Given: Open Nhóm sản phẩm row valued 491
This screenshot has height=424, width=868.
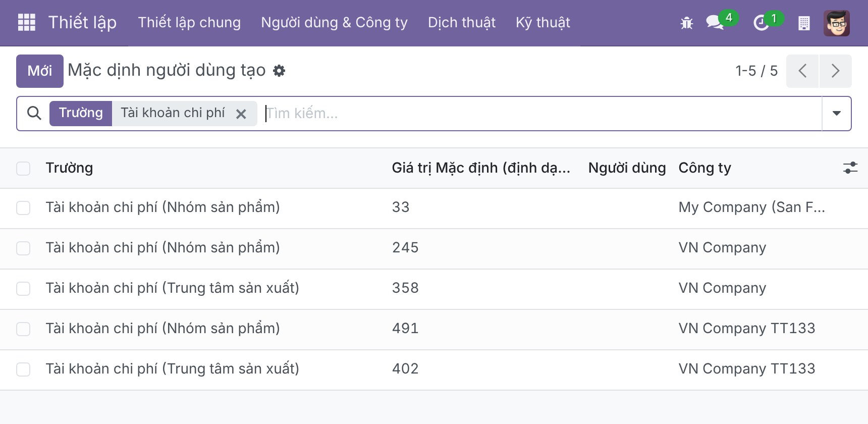Looking at the screenshot, I should tap(162, 329).
